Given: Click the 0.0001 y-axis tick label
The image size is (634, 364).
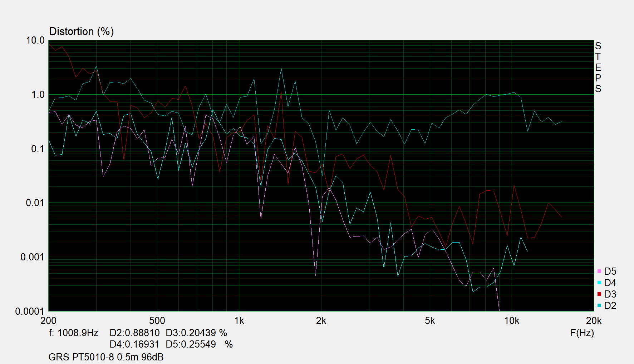Looking at the screenshot, I should (x=30, y=311).
